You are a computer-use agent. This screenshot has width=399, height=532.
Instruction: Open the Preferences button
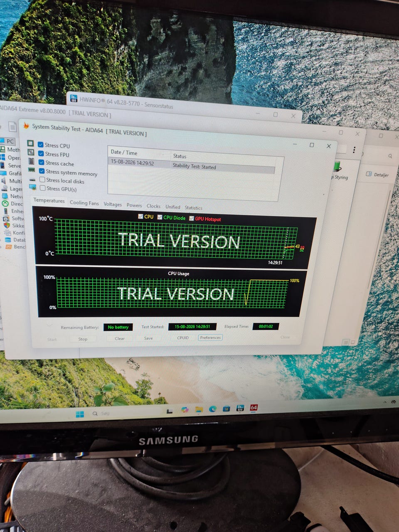[x=210, y=337]
